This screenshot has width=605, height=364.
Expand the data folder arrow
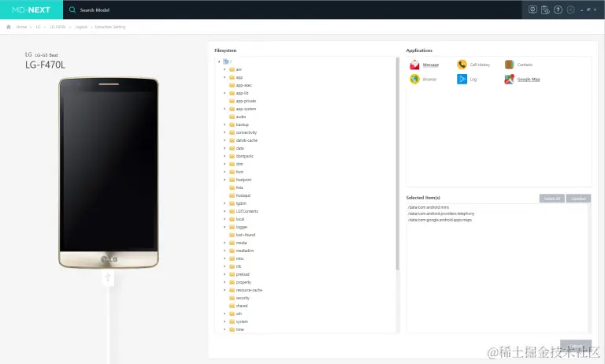[x=225, y=148]
